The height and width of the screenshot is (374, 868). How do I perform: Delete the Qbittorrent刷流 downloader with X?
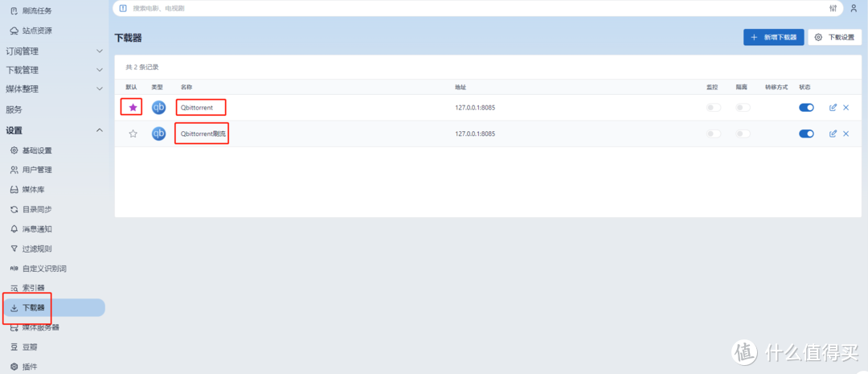point(845,134)
